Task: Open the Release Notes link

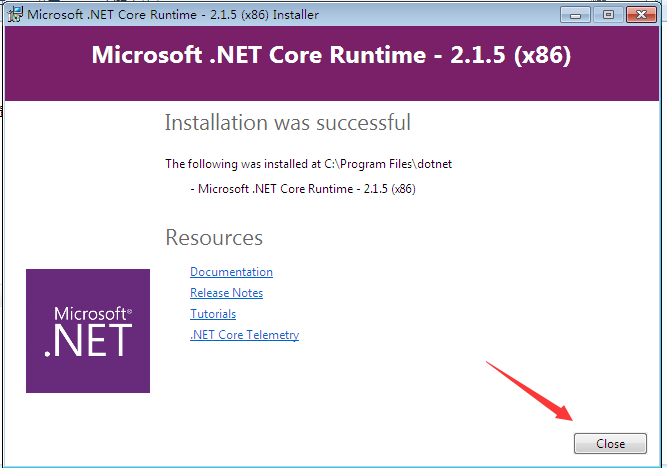Action: 226,293
